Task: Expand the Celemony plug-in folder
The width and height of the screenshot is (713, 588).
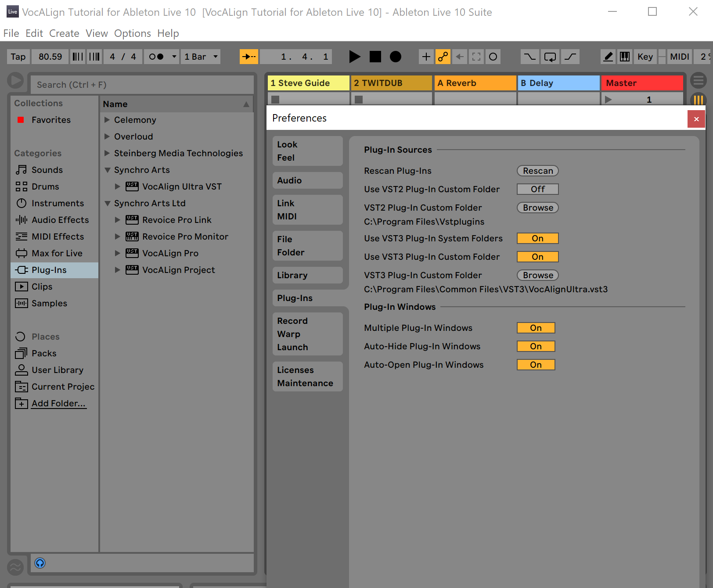Action: (x=107, y=120)
